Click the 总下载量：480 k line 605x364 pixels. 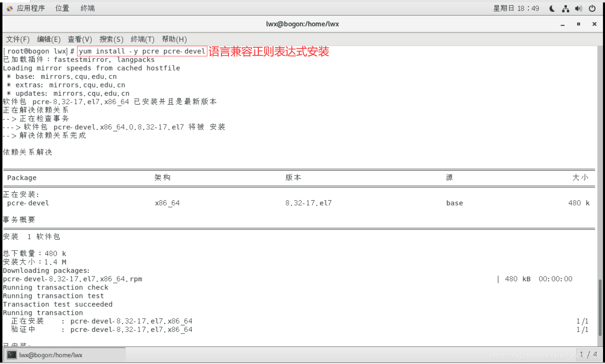tap(34, 254)
